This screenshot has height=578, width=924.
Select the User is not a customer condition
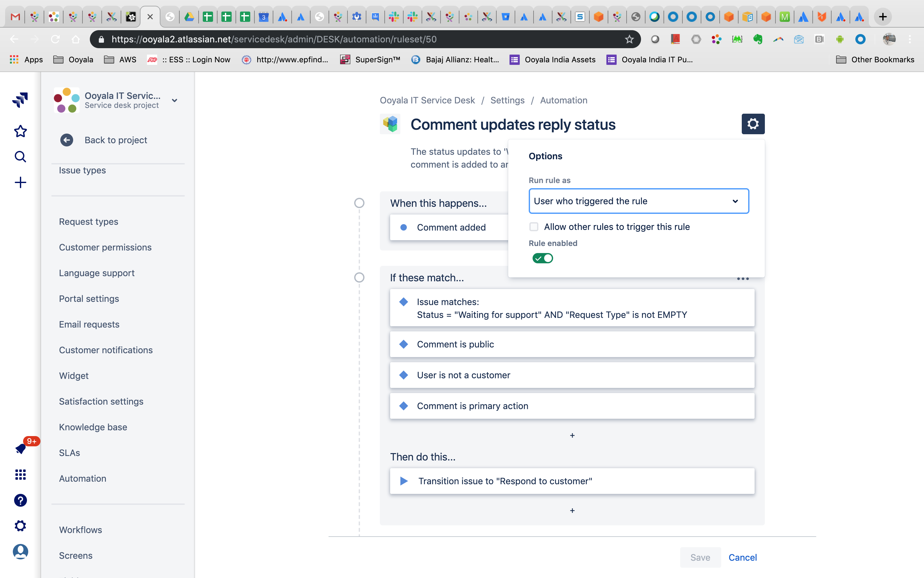click(x=572, y=375)
